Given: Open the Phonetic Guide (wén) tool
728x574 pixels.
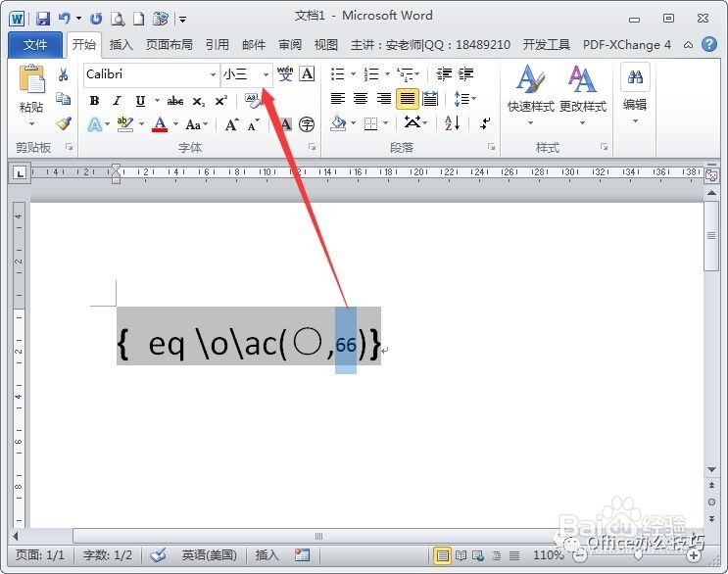Looking at the screenshot, I should [x=285, y=73].
